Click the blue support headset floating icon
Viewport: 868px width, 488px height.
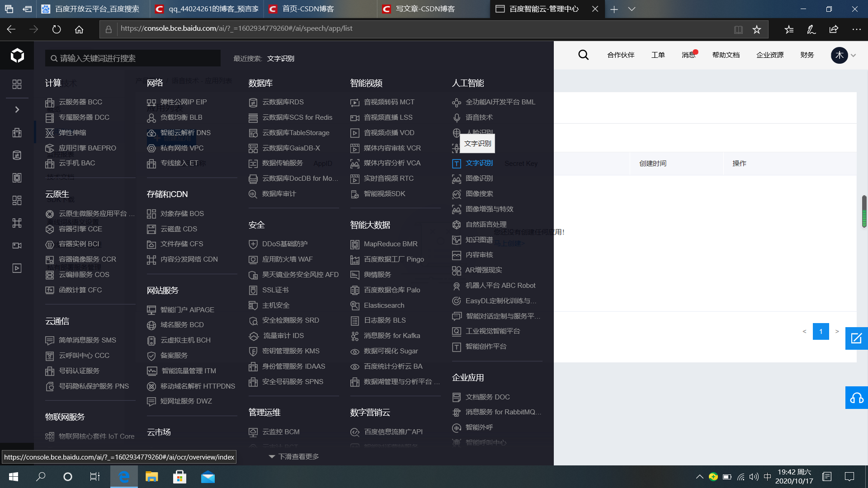857,398
